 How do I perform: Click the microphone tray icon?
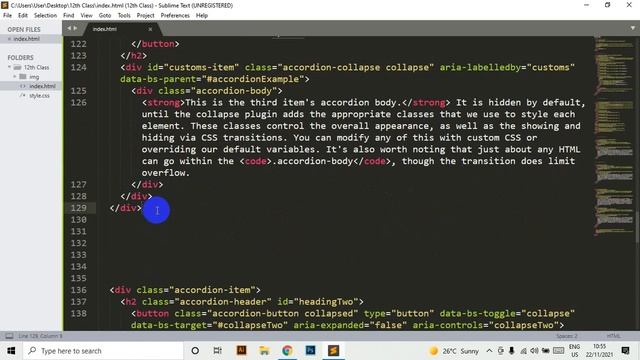pyautogui.click(x=511, y=351)
